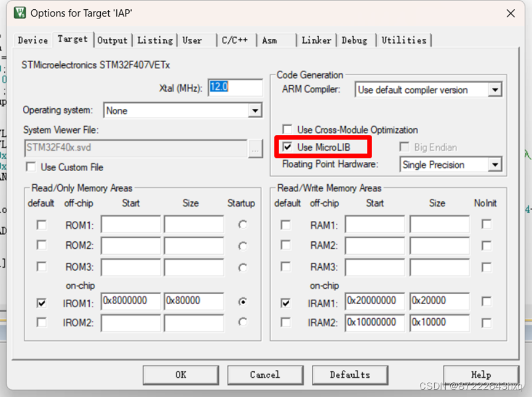Screen dimensions: 532x397
Task: Click the browse icon beside System Viewer File
Action: click(256, 148)
